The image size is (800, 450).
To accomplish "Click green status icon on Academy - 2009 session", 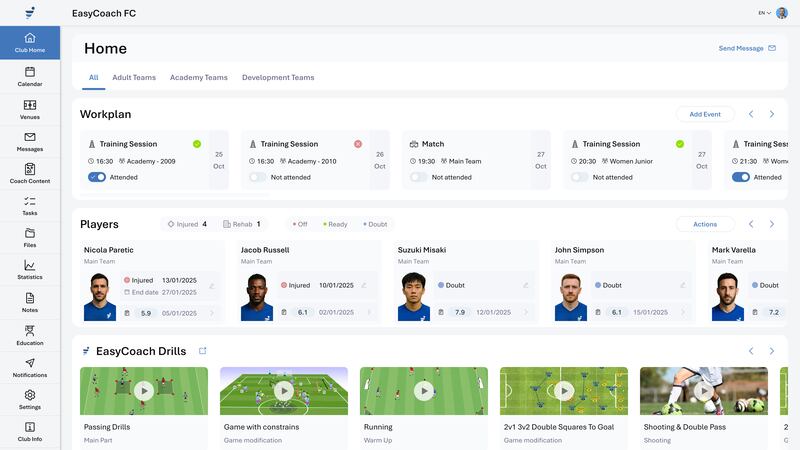I will click(x=197, y=144).
